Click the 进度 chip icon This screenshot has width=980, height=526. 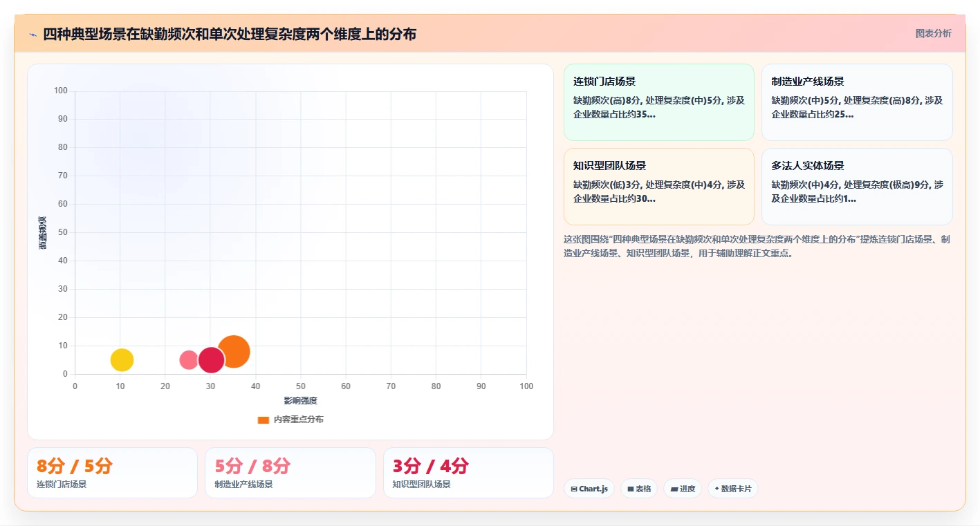pyautogui.click(x=674, y=489)
